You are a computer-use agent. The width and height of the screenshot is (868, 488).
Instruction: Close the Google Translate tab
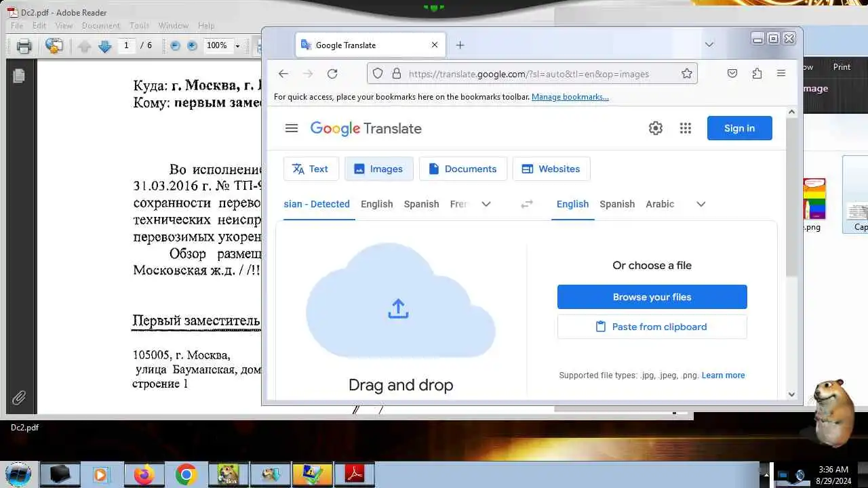point(435,45)
